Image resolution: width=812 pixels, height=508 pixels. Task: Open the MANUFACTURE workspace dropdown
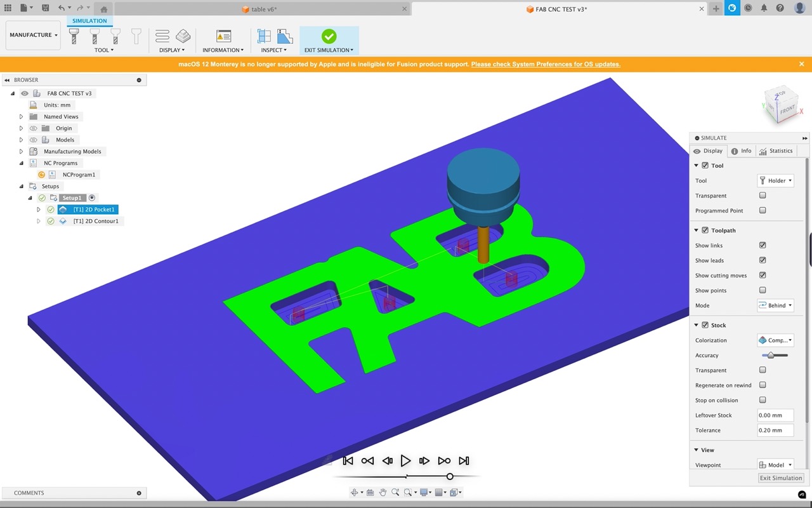point(34,35)
